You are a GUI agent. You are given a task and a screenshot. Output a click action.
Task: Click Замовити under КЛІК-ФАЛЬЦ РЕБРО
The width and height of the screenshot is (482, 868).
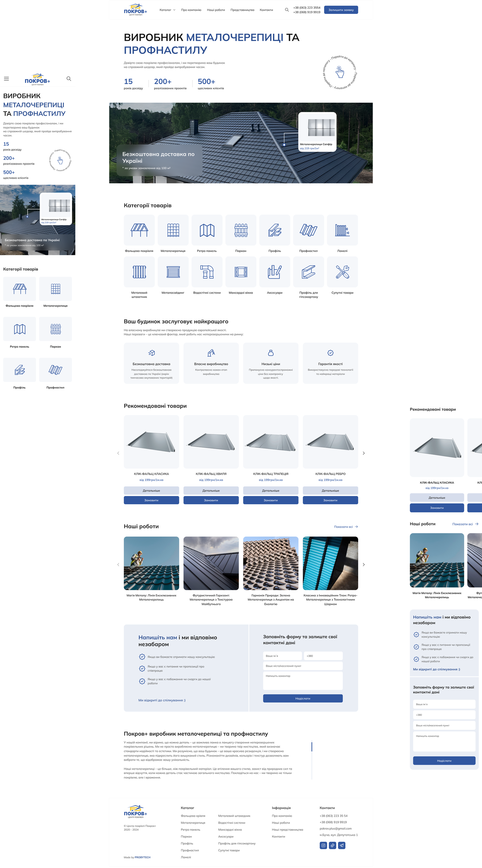(330, 500)
